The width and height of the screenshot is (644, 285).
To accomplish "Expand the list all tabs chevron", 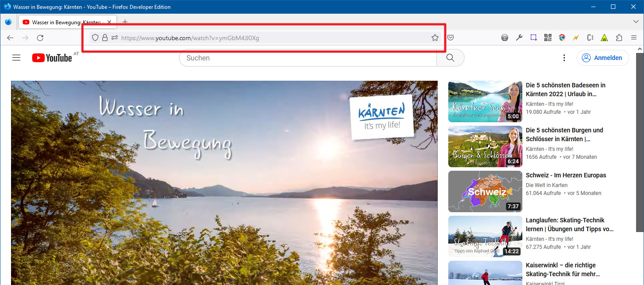I will tap(636, 22).
